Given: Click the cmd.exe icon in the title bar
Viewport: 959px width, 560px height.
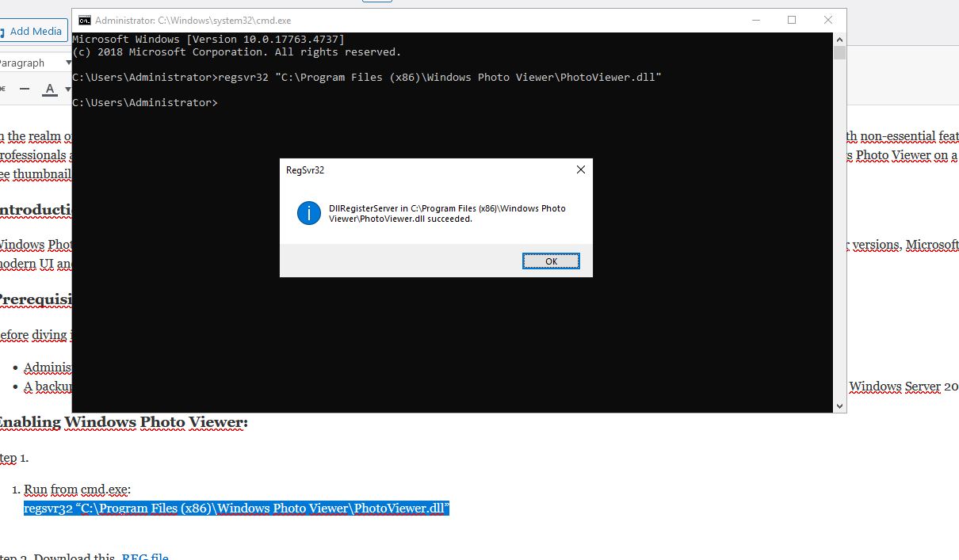Looking at the screenshot, I should click(x=85, y=21).
